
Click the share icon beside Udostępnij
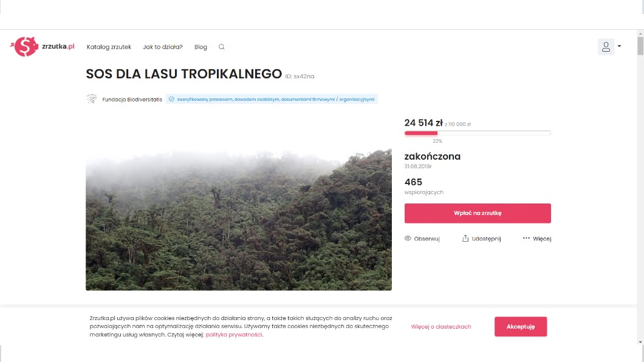coord(465,239)
